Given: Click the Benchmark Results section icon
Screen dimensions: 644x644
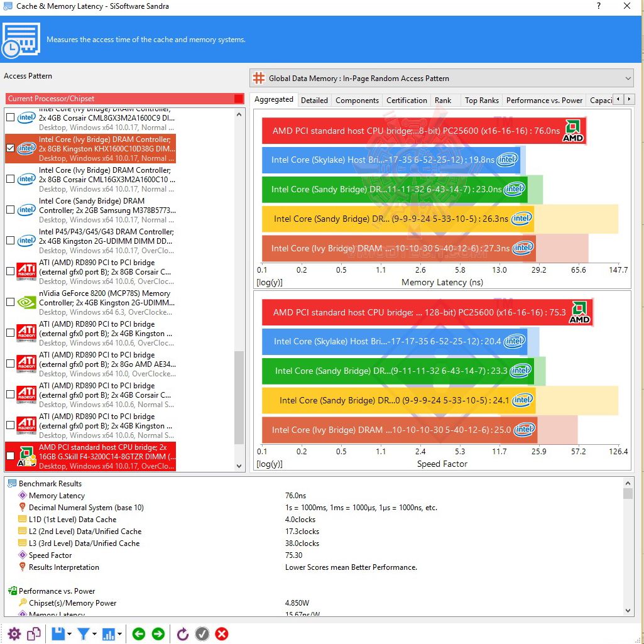Looking at the screenshot, I should (12, 483).
